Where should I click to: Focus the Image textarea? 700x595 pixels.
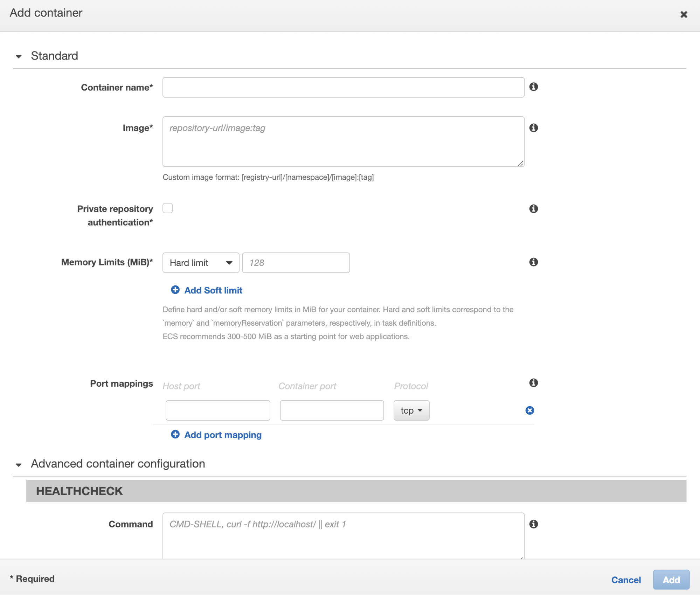click(343, 142)
